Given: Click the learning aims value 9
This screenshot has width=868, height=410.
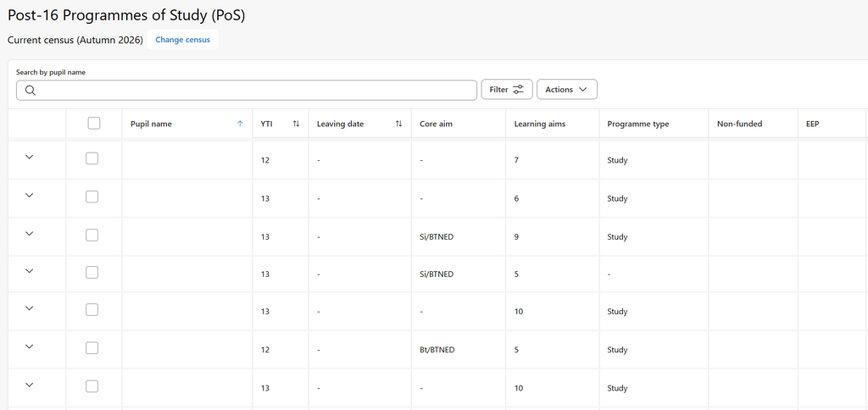Looking at the screenshot, I should (516, 237).
